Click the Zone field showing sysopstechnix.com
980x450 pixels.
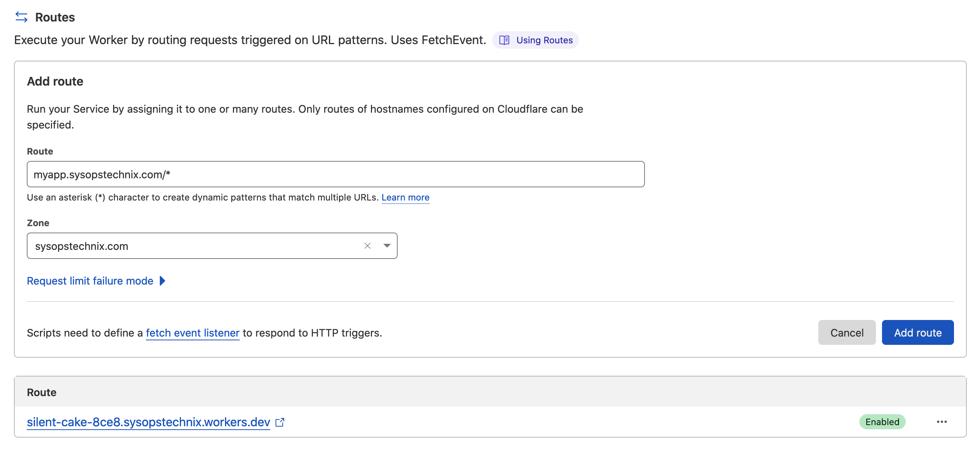(190, 246)
